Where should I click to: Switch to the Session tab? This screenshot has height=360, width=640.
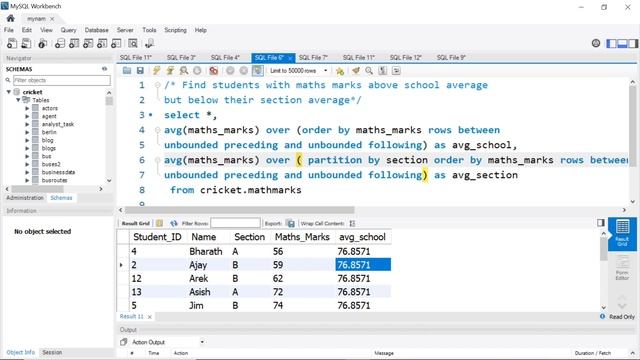[52, 352]
